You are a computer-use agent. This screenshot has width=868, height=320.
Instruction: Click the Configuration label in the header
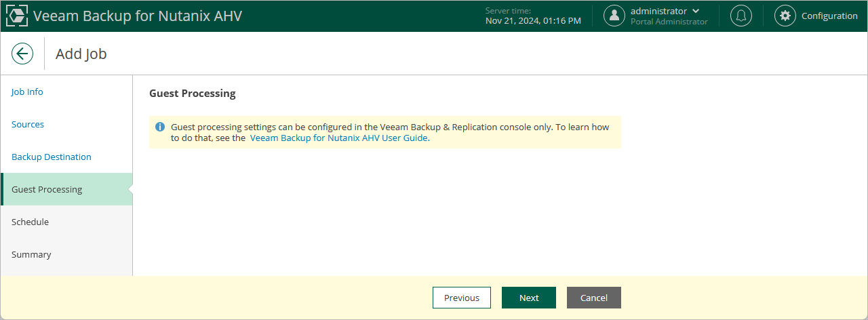(829, 16)
